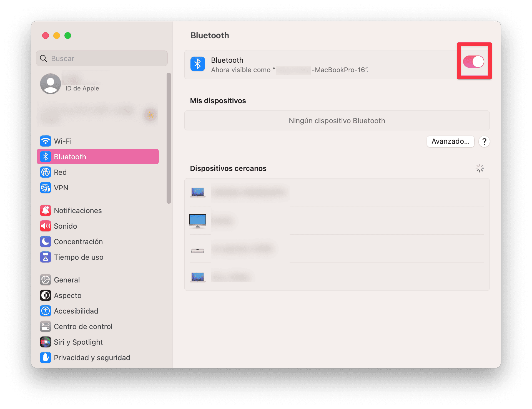Click the green full-screen window button
This screenshot has height=409, width=532.
(68, 36)
